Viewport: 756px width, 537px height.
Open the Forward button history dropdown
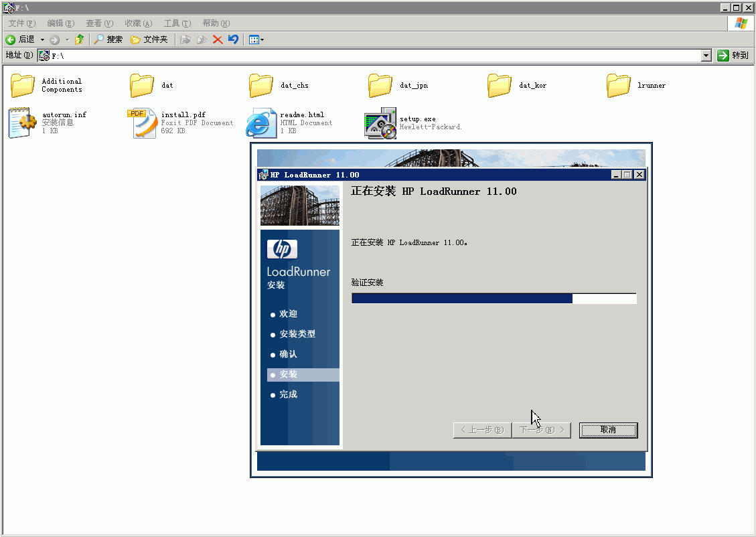click(x=67, y=40)
